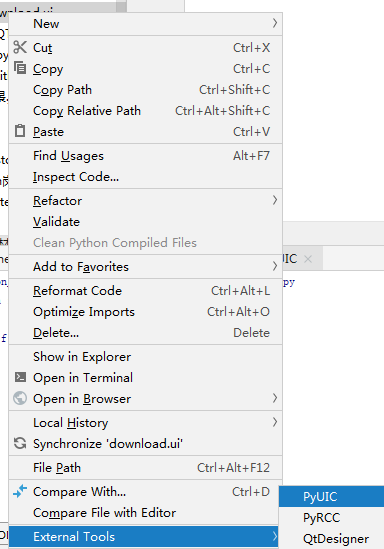Select the Copy menu entry
The image size is (384, 549).
click(x=145, y=69)
